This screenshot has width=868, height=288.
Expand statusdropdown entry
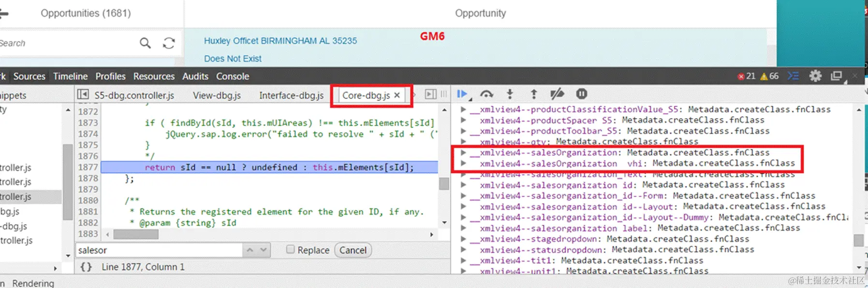(x=463, y=250)
